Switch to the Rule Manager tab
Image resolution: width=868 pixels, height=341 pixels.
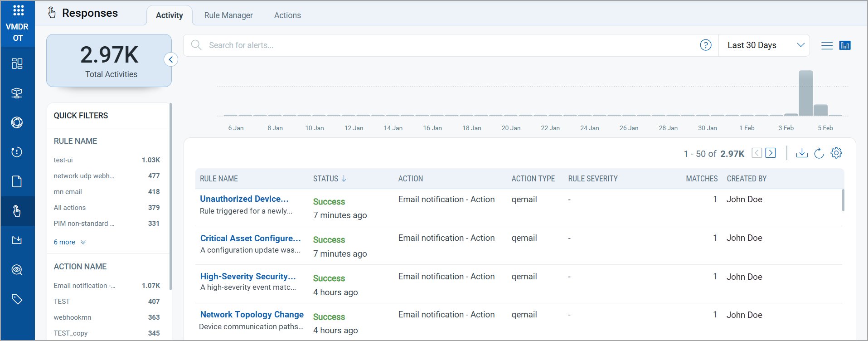(228, 15)
